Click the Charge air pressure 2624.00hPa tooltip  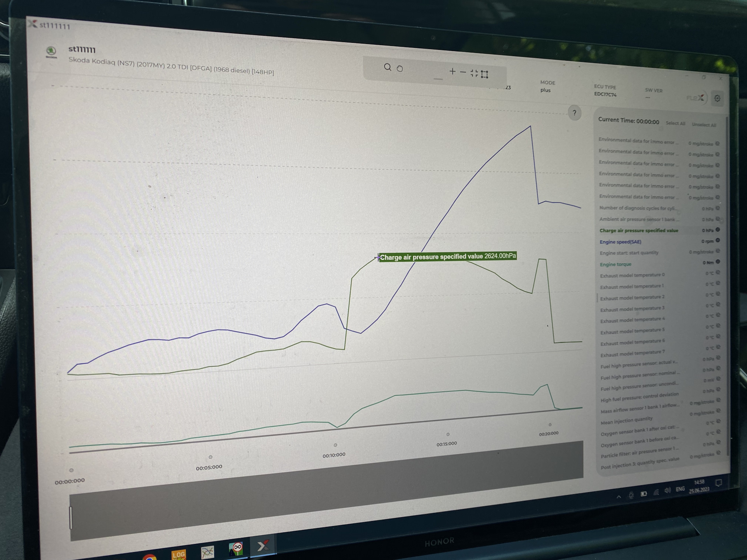click(447, 256)
